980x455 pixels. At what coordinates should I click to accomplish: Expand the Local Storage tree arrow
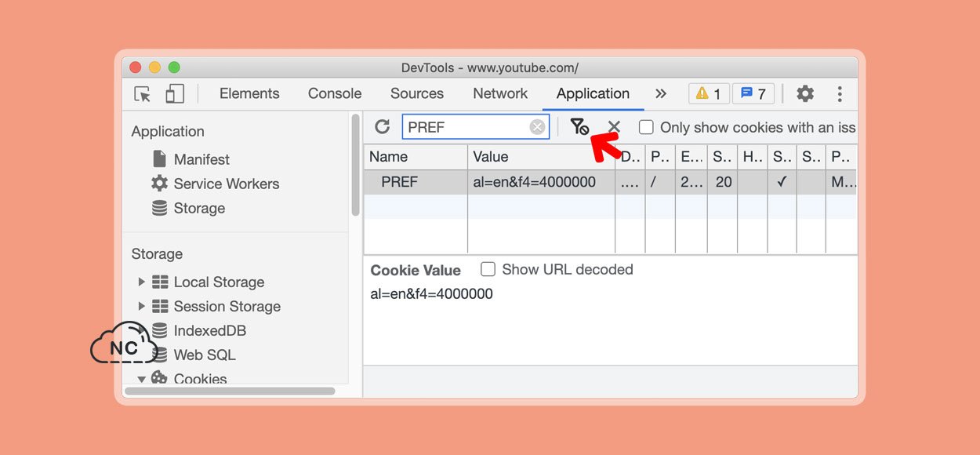(141, 282)
